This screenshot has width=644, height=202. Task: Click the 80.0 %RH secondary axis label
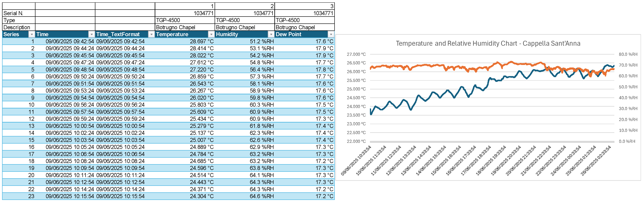pyautogui.click(x=628, y=54)
